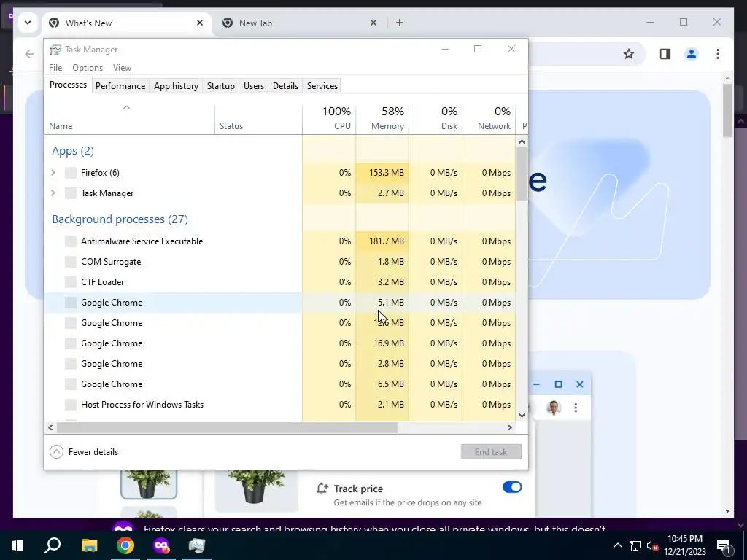
Task: Expand the Firefox (6) process group
Action: (x=53, y=173)
